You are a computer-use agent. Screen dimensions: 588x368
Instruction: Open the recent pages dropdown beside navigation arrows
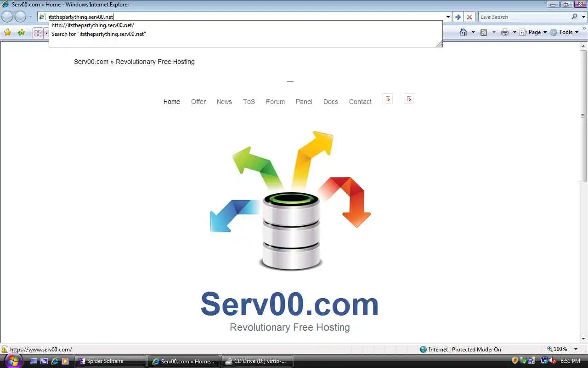pyautogui.click(x=31, y=17)
